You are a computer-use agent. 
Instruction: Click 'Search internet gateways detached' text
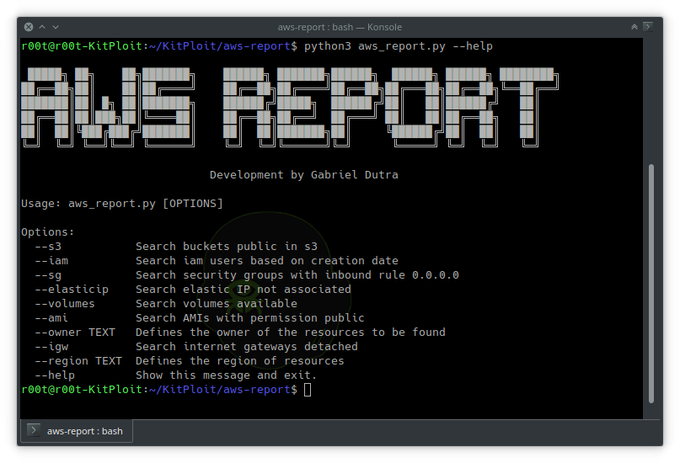(x=246, y=346)
